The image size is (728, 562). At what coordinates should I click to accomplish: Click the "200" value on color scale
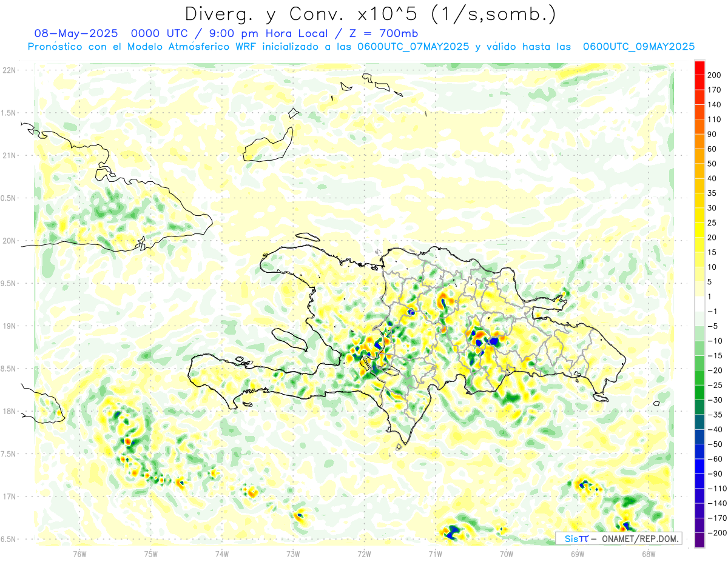(714, 75)
